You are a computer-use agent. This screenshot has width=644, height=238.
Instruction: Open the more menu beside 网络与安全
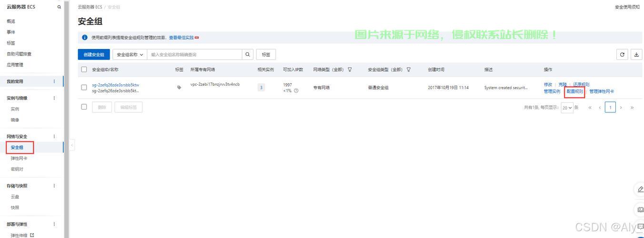54,137
